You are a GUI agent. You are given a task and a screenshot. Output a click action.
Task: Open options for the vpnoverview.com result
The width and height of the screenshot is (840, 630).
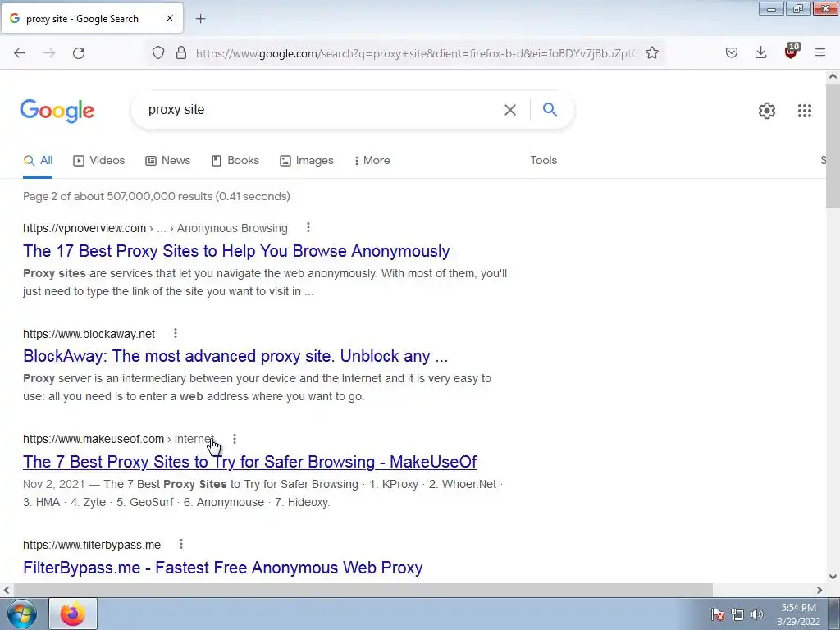click(x=308, y=228)
